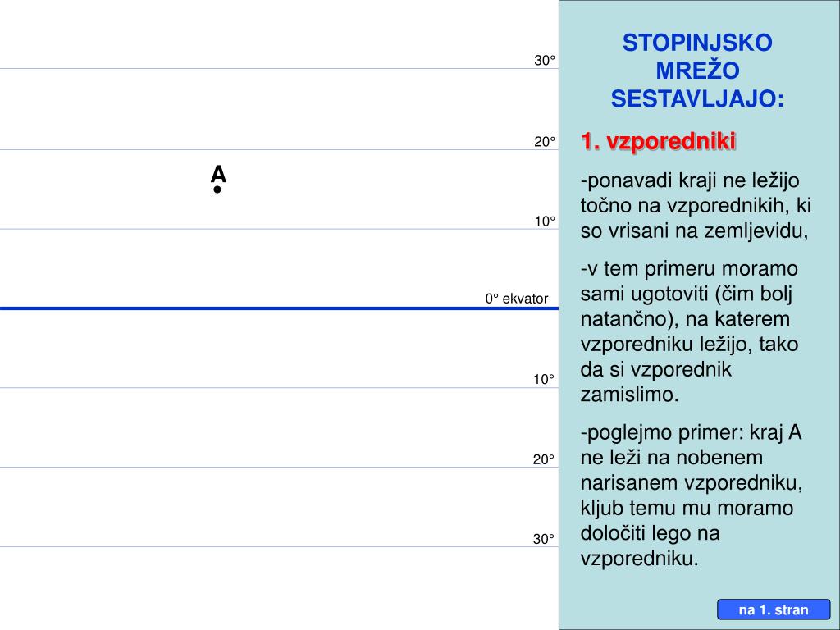The width and height of the screenshot is (840, 630).
Task: Click the paragraph starting '-poglejmo primer: kraj A'
Action: coord(692,495)
